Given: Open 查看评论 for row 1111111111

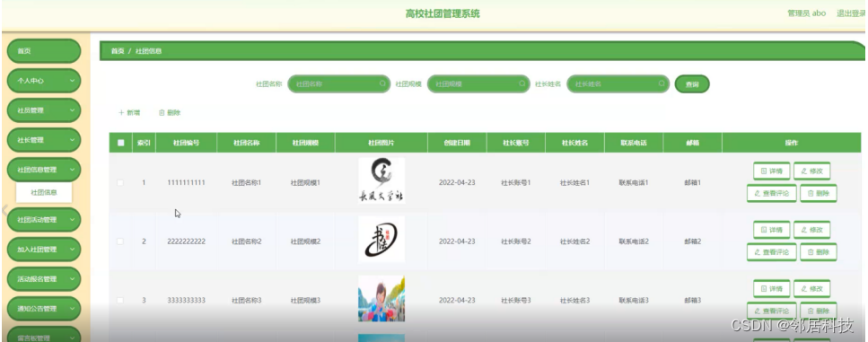Looking at the screenshot, I should [x=771, y=193].
